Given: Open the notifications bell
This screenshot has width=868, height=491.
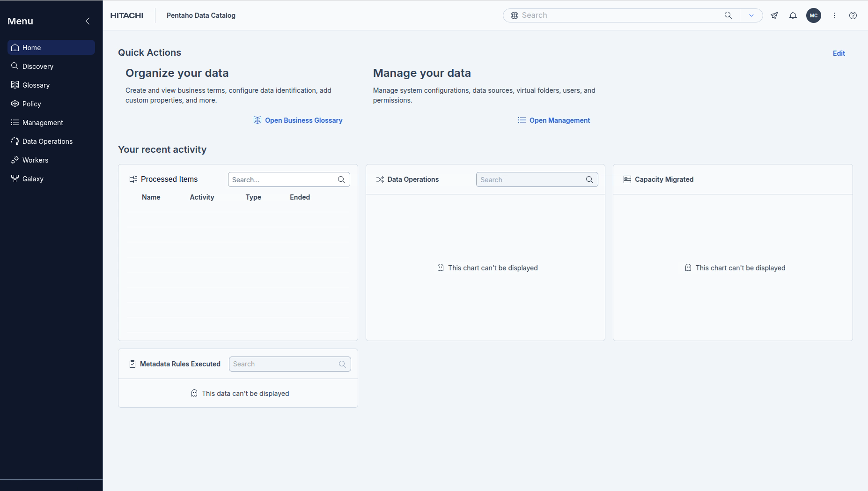Looking at the screenshot, I should (x=793, y=15).
